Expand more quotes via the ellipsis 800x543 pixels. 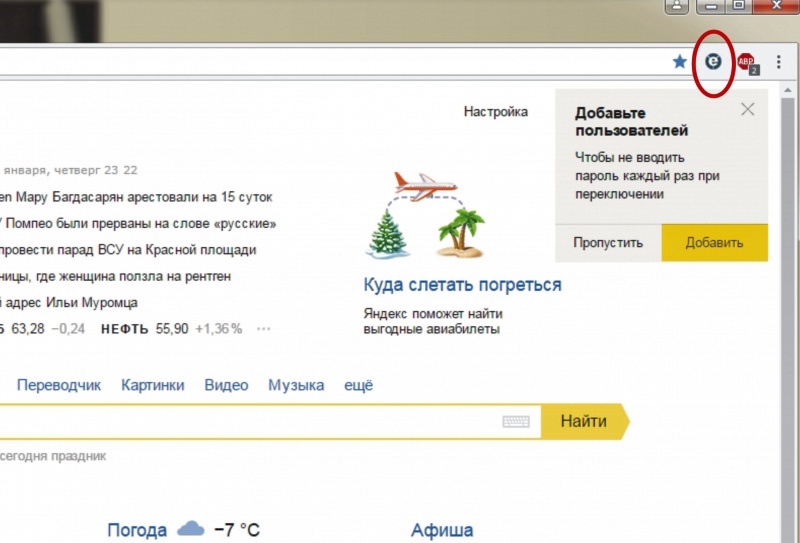click(263, 329)
